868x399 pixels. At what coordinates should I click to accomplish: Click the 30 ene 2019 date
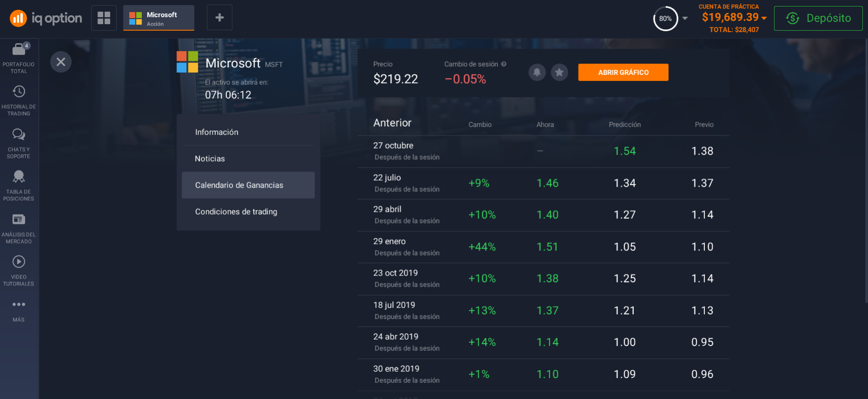coord(396,369)
